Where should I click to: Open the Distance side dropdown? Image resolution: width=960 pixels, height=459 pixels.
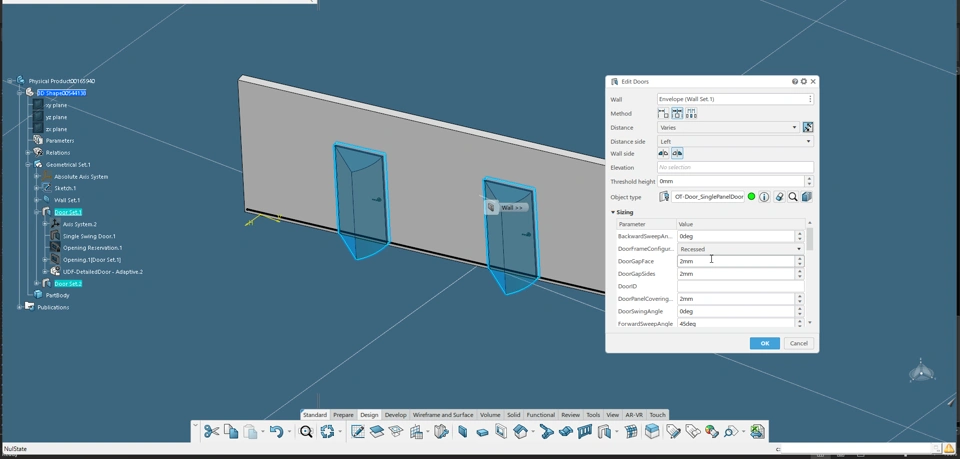[735, 141]
